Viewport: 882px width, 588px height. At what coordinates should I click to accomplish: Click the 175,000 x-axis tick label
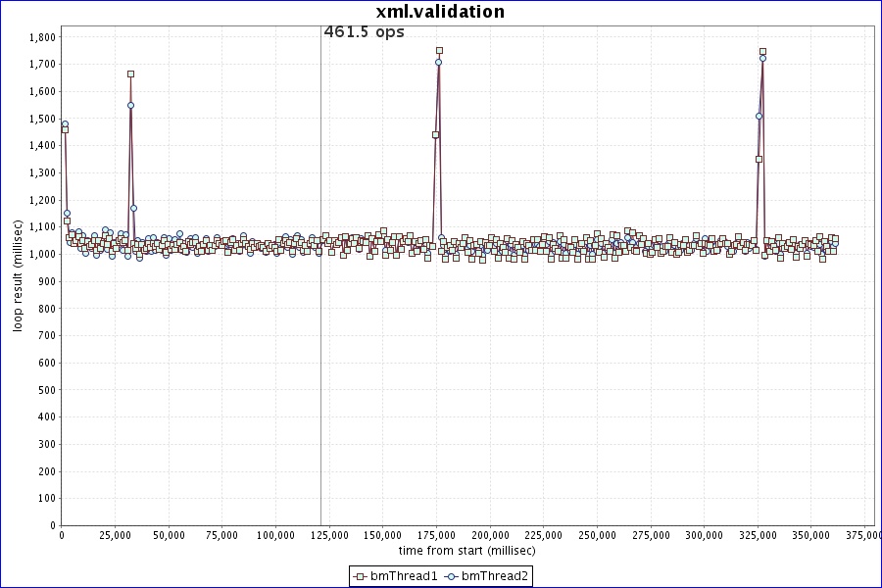tap(436, 536)
